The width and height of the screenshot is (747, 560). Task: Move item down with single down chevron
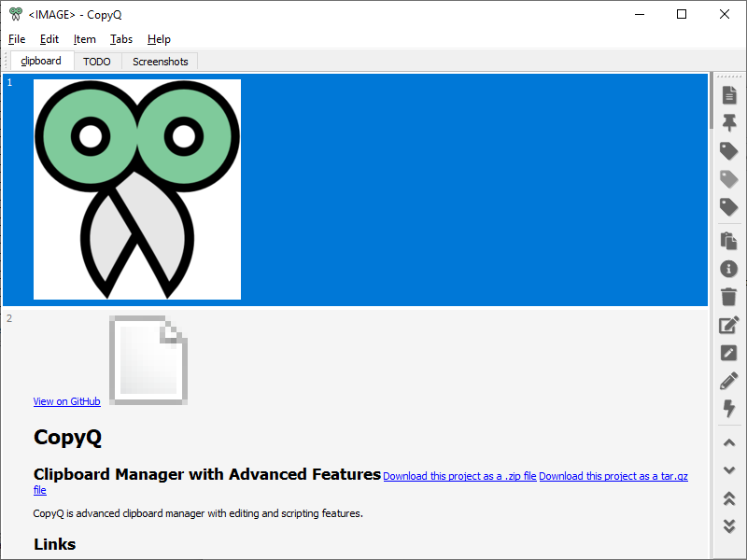point(729,470)
